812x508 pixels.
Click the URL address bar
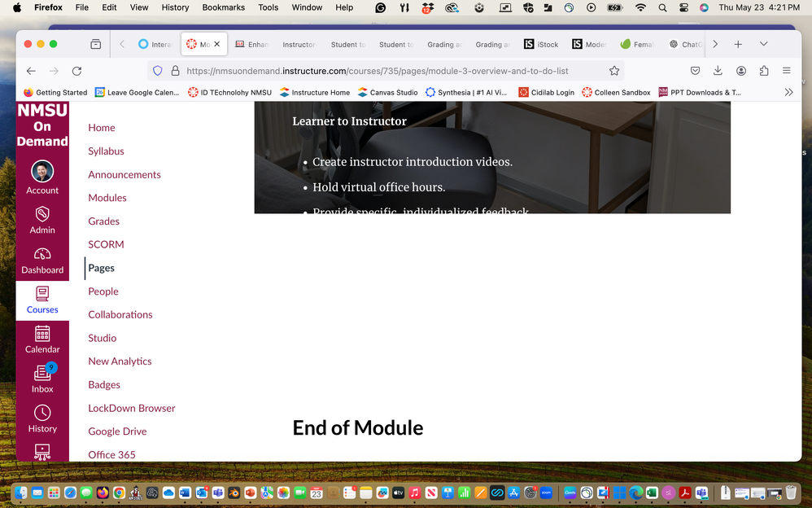(x=386, y=71)
